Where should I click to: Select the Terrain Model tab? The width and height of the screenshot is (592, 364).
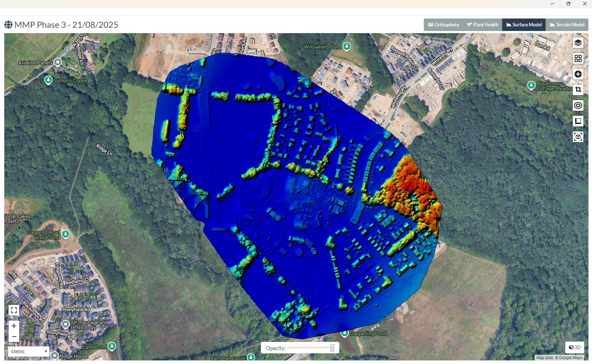tap(567, 25)
